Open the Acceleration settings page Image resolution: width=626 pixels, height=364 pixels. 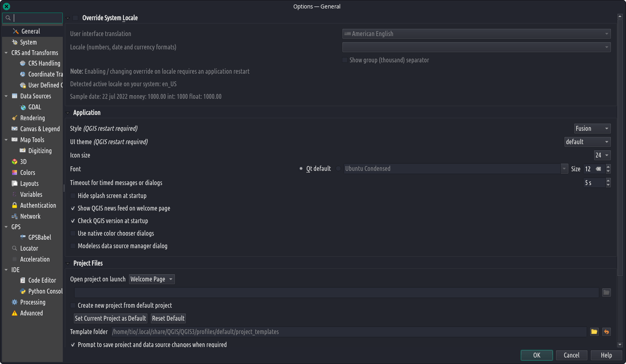click(x=35, y=259)
